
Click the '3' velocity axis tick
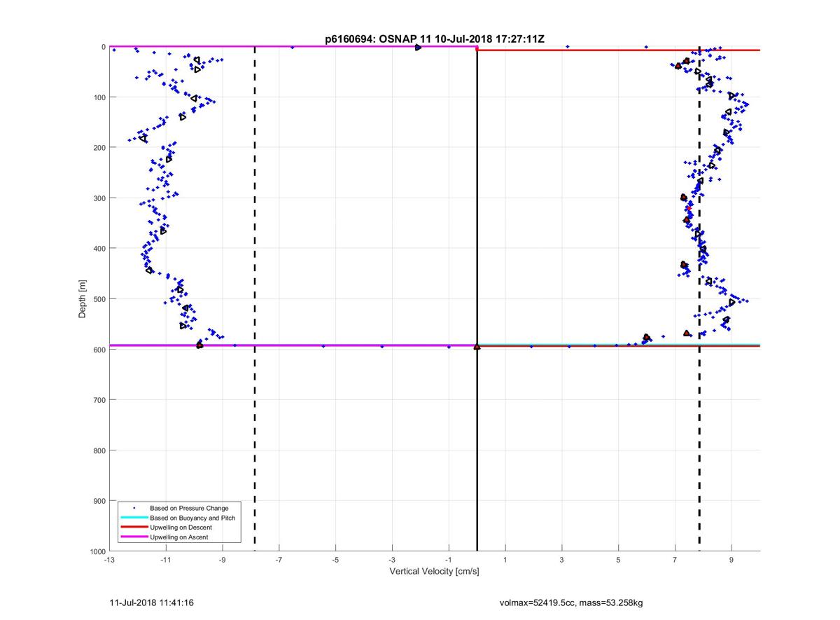[x=562, y=560]
